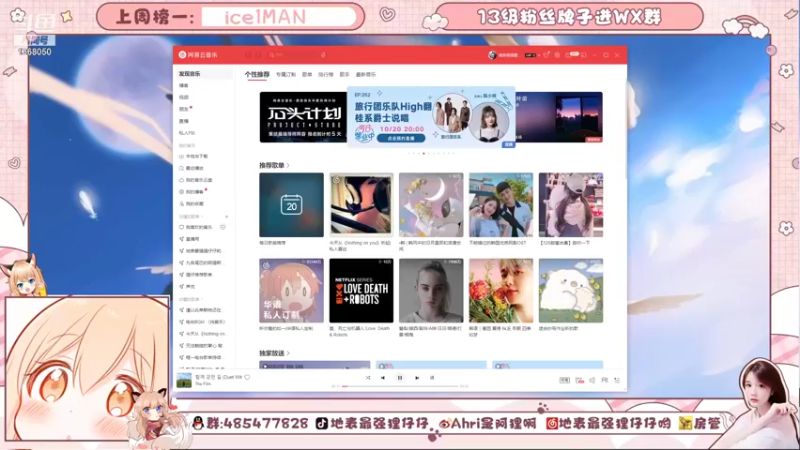Skip to the next track
Viewport: 800px width, 450px height.
point(417,378)
